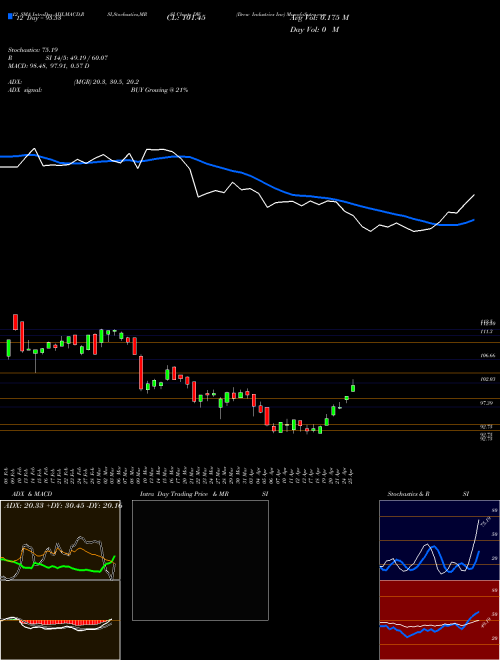Click the 'MACD: 98.48, 97.91, 0.57 D' line
The height and width of the screenshot is (660, 500).
[x=49, y=66]
